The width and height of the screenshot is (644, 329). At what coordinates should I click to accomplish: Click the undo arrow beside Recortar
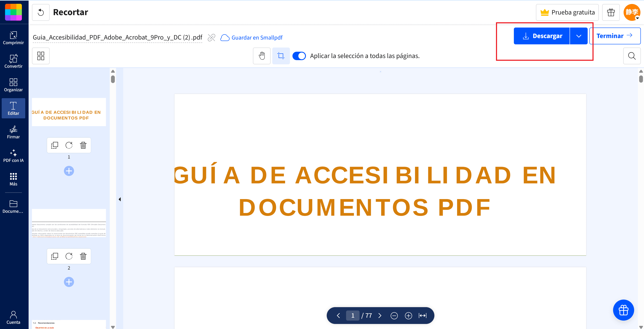click(x=41, y=12)
